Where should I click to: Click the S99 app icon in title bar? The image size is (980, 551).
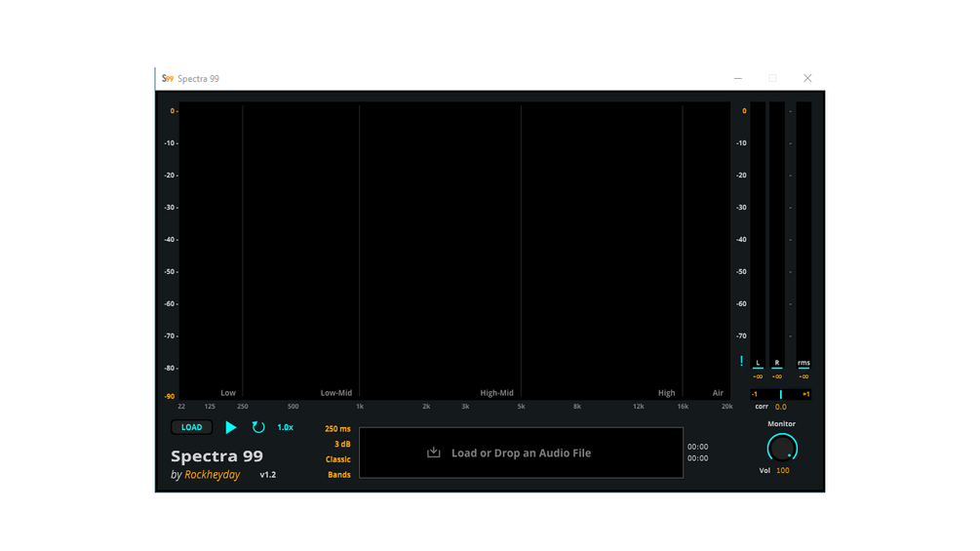click(167, 79)
